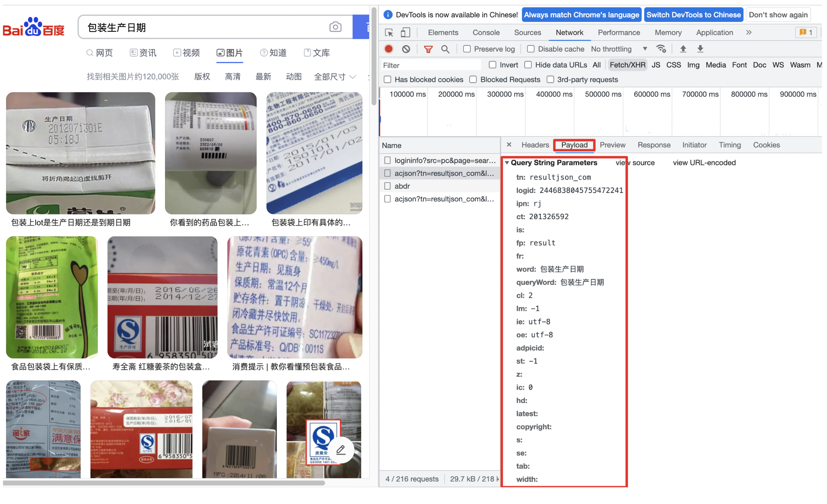Image resolution: width=827 pixels, height=504 pixels.
Task: Select the inspect element cursor tool
Action: pos(389,32)
